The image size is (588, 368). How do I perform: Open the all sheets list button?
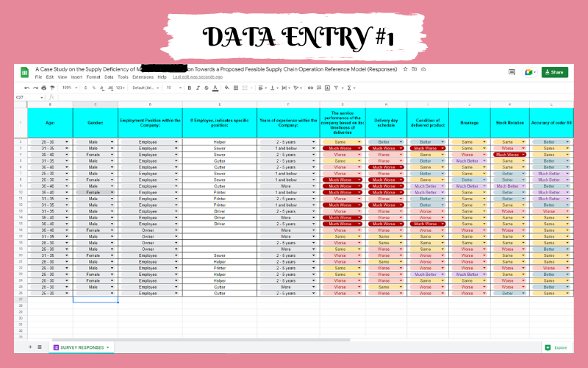click(x=40, y=347)
